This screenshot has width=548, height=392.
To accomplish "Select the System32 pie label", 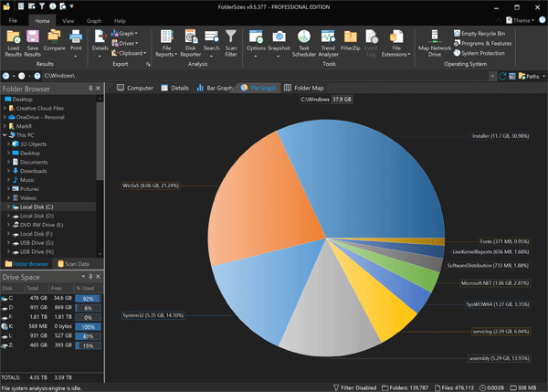I will [153, 315].
